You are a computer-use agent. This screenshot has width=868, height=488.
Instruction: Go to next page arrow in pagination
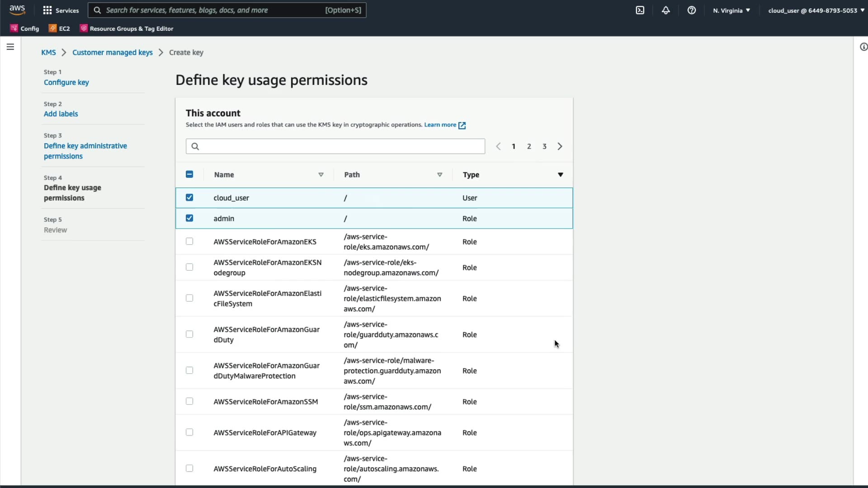click(x=560, y=146)
